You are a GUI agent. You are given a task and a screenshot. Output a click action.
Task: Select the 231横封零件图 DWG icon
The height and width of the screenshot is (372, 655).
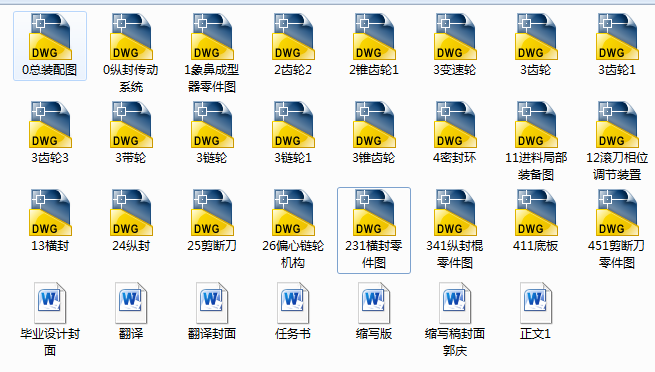coord(374,213)
